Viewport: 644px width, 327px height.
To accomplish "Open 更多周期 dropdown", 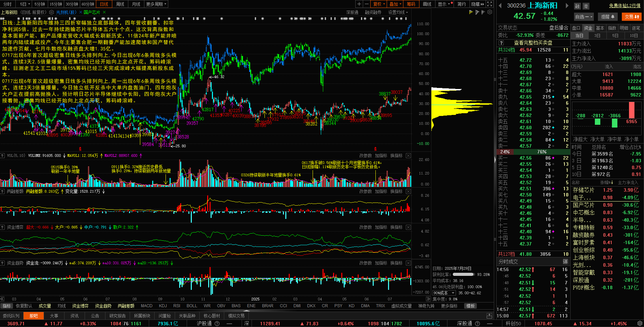I will coord(156,4).
